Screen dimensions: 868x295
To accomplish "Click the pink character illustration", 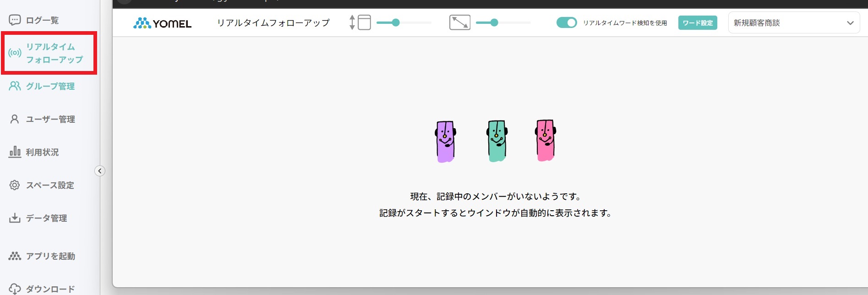I will click(x=546, y=140).
